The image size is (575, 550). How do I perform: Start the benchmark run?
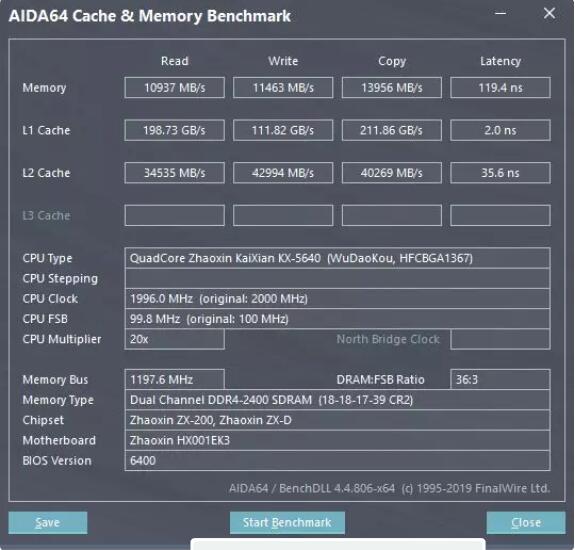coord(287,522)
